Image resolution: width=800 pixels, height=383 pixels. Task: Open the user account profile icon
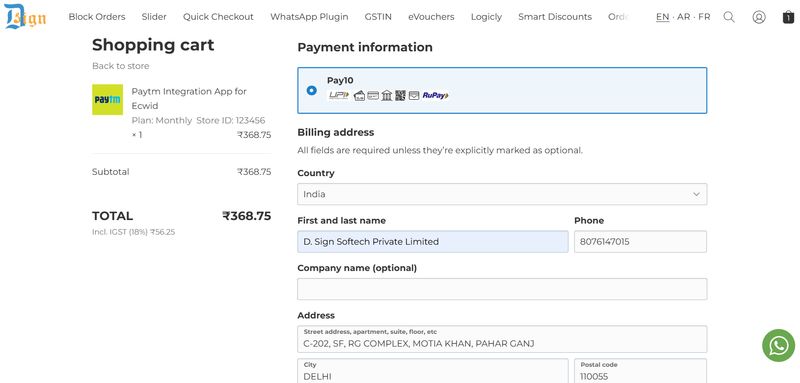click(759, 17)
